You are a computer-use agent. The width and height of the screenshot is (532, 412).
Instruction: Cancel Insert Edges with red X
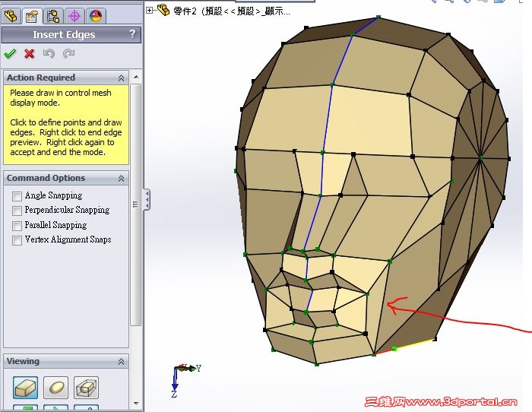pos(30,54)
